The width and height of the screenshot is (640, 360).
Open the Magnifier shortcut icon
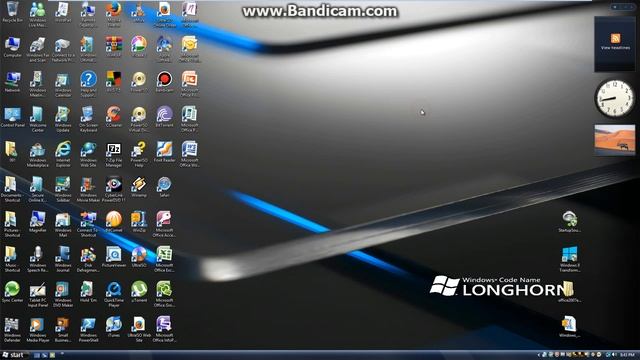tap(38, 222)
